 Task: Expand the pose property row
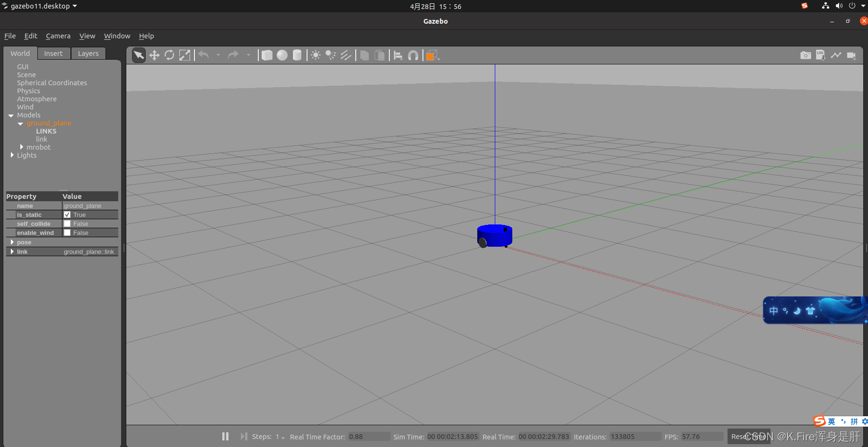coord(12,242)
